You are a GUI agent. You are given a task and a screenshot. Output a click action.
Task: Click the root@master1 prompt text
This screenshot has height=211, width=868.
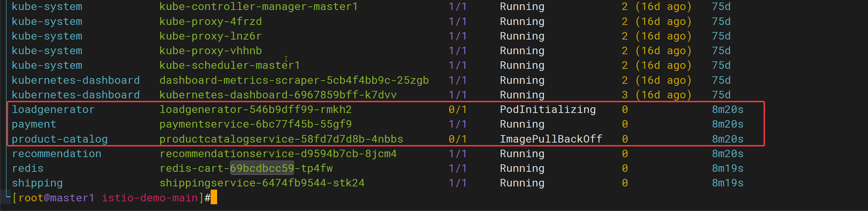point(56,198)
